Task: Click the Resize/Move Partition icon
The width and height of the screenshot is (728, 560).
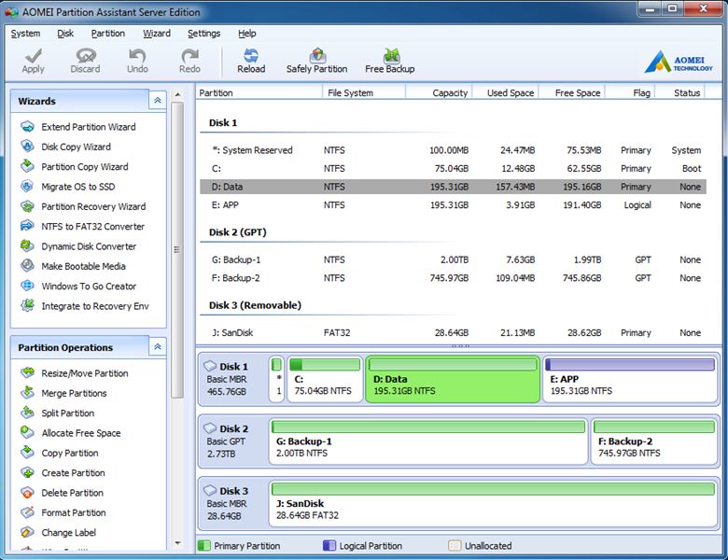Action: (27, 373)
